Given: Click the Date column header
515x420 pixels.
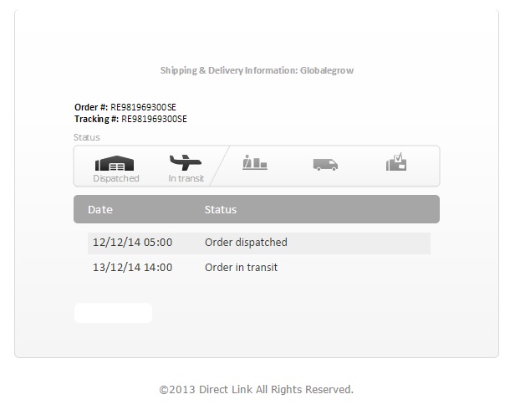Looking at the screenshot, I should point(100,210).
